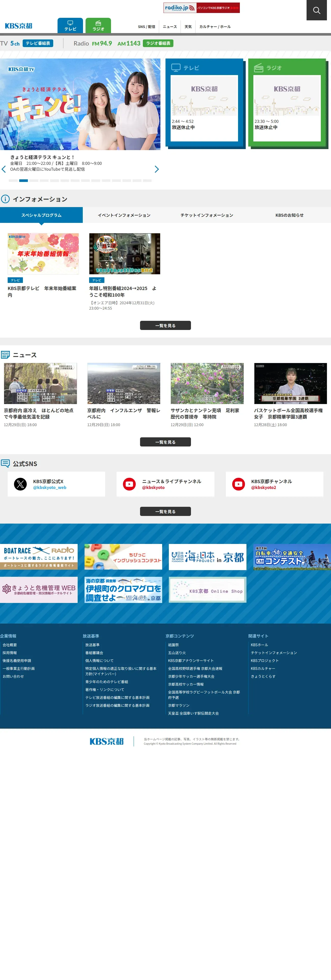
Task: Click the ラジオ radio icon in panel
Action: pyautogui.click(x=259, y=68)
